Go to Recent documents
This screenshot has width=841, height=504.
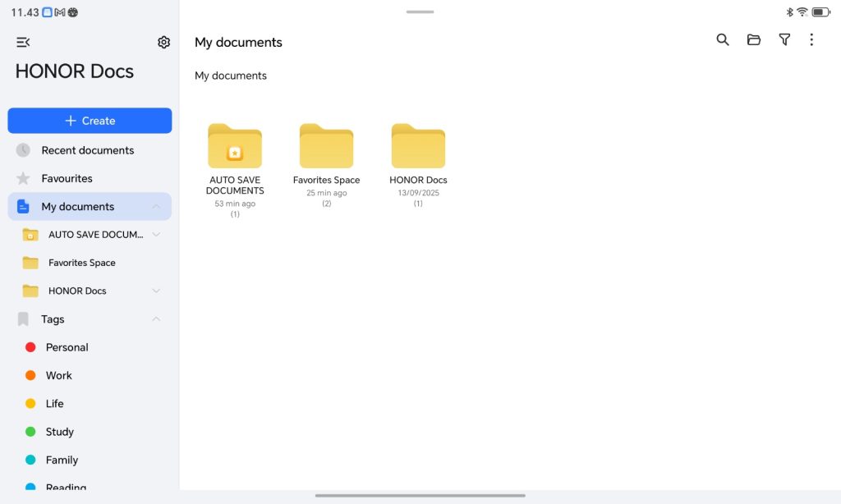click(x=87, y=150)
